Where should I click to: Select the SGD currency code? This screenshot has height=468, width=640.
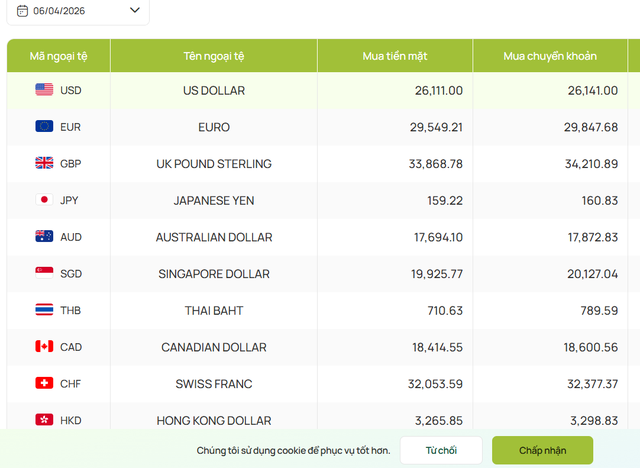pos(71,274)
